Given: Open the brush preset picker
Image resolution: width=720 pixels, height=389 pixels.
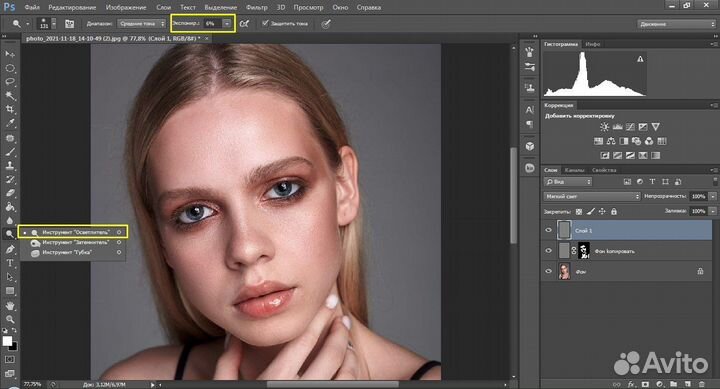Looking at the screenshot, I should tap(46, 23).
